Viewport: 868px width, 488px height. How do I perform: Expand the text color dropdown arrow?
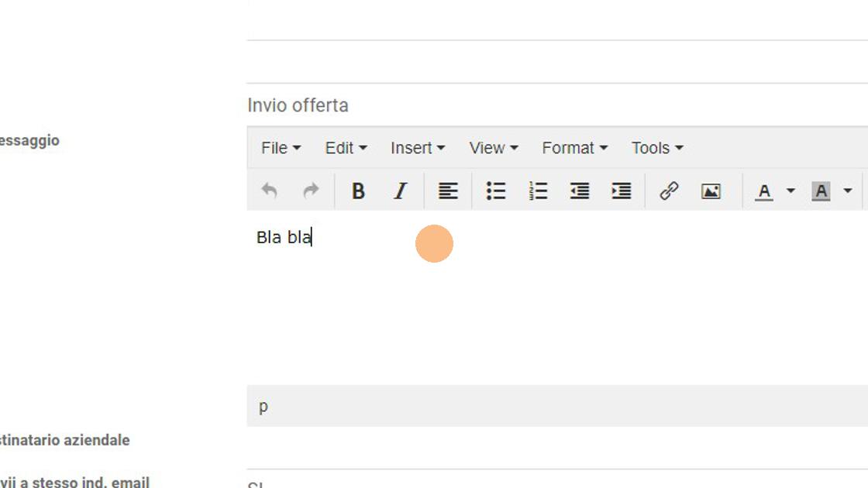[x=790, y=191]
